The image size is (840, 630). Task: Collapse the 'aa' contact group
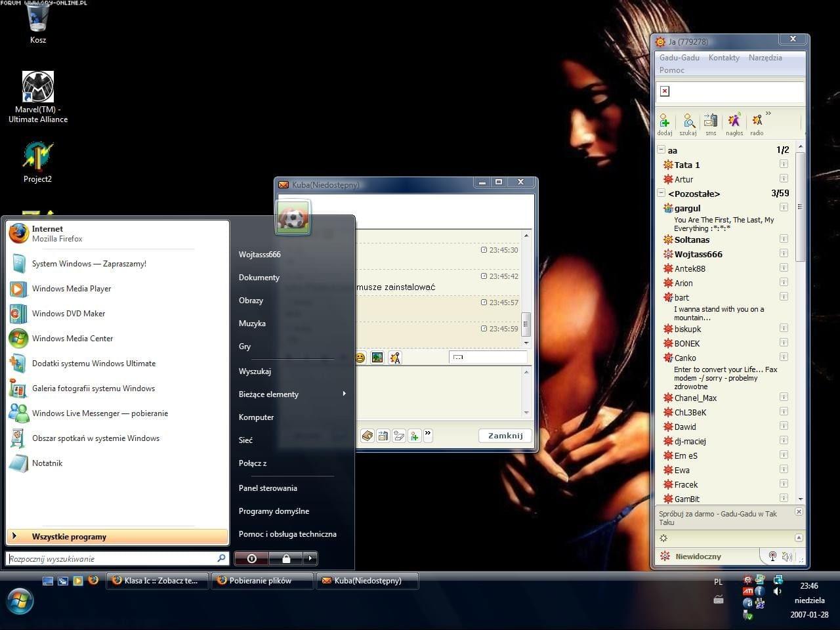pyautogui.click(x=661, y=150)
